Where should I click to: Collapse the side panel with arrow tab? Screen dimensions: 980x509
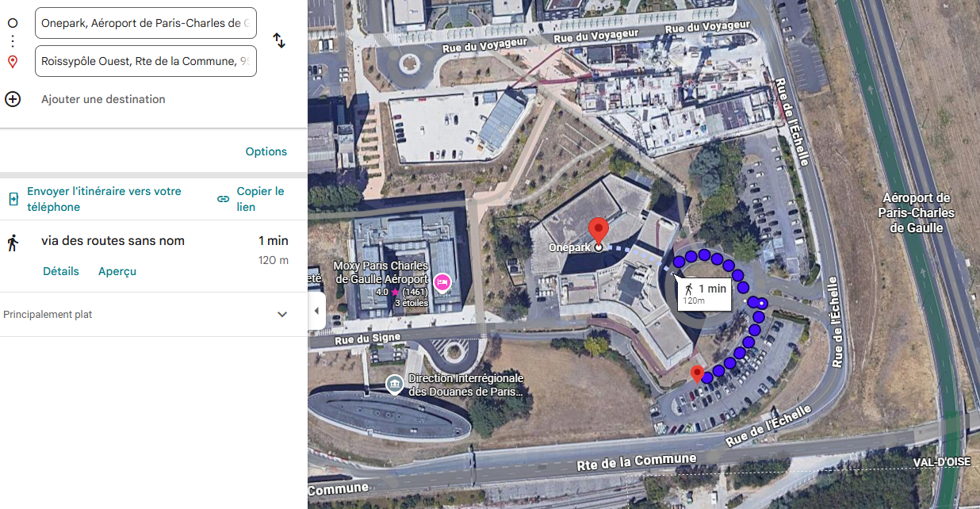pos(316,311)
